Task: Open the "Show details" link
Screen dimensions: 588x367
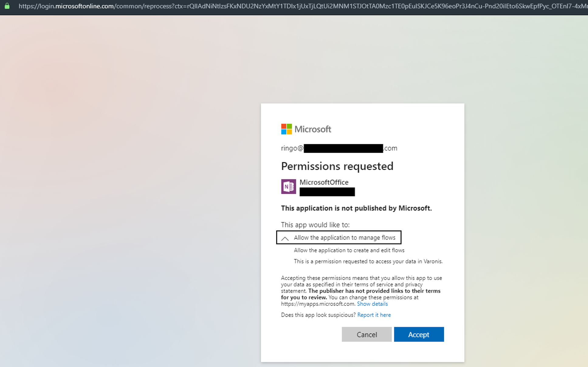Action: [x=373, y=304]
